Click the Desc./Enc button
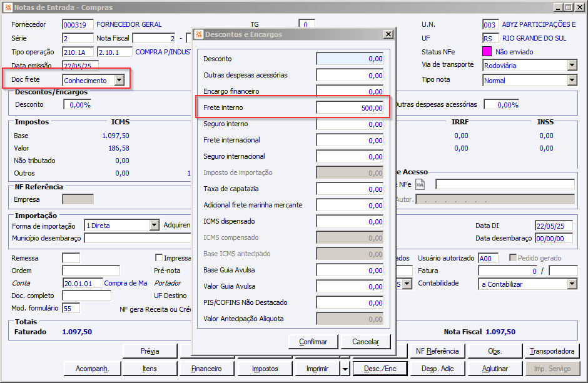This screenshot has width=588, height=383. [x=380, y=369]
